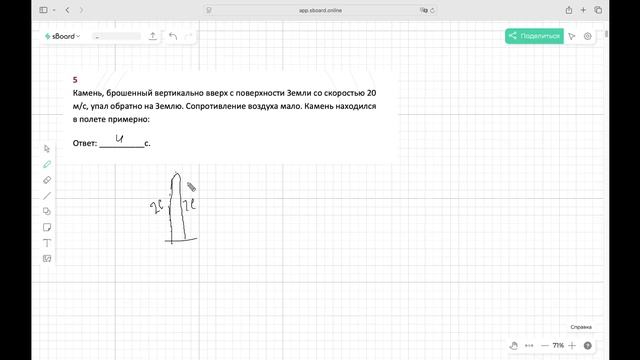Expand the sidebar dropdown arrow
Viewport: 640px width, 360px height.
point(54,10)
